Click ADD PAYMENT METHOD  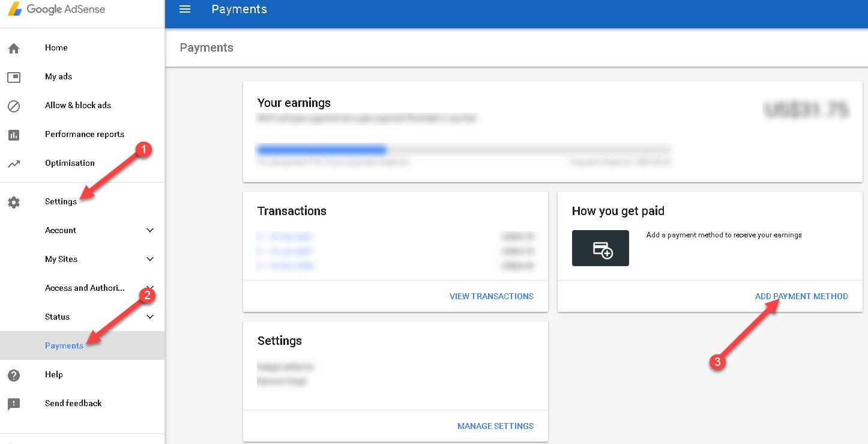tap(801, 296)
